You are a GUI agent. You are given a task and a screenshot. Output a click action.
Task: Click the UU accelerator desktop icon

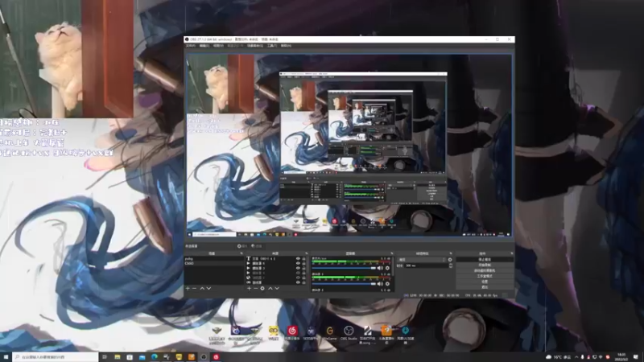406,334
